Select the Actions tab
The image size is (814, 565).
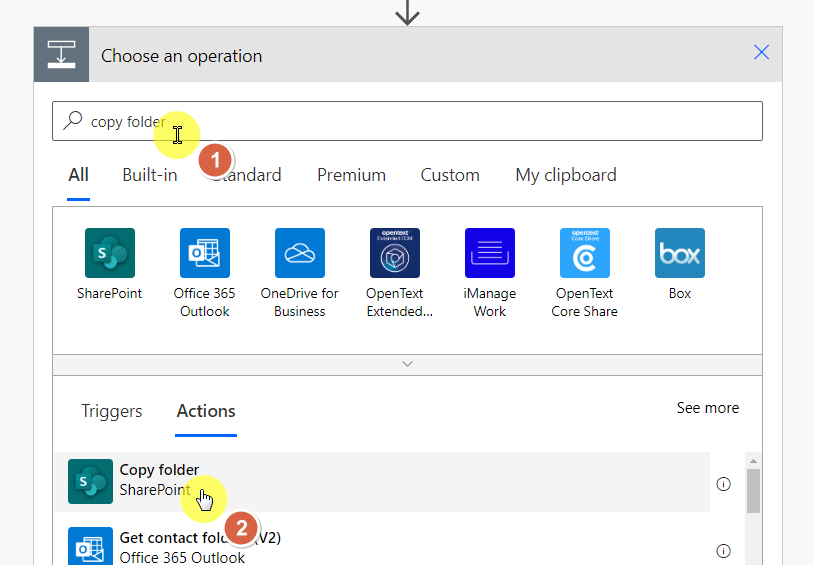point(206,411)
